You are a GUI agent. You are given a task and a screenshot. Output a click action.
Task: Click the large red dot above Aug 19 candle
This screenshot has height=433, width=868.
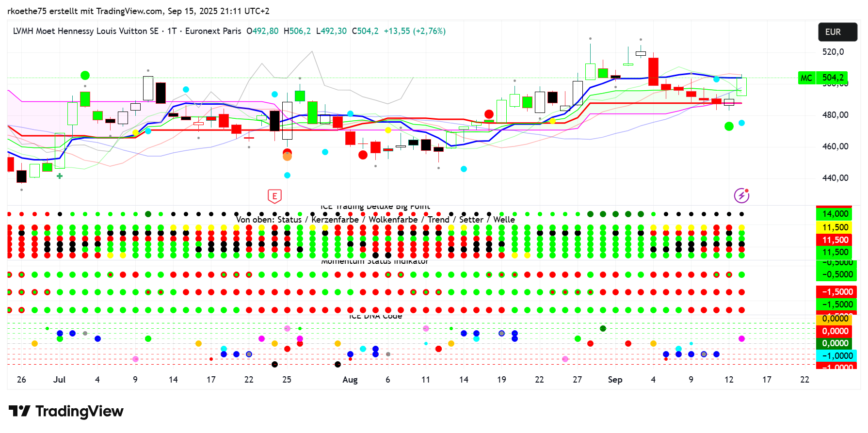coord(489,114)
